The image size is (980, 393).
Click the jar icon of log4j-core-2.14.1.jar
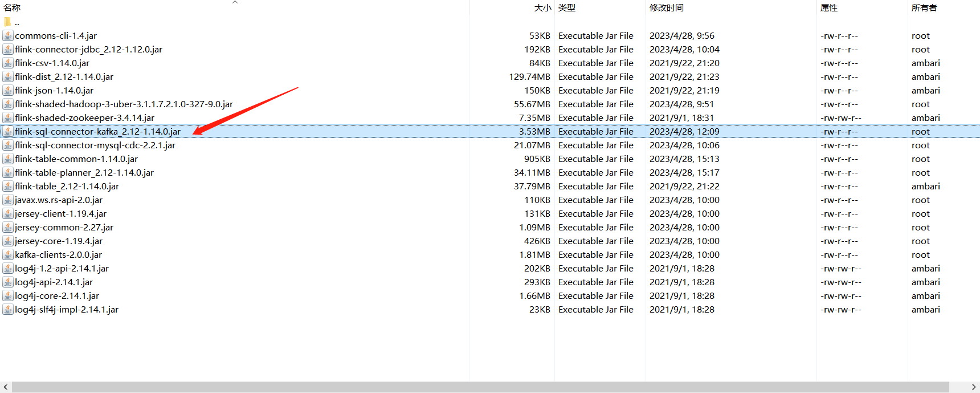click(x=8, y=295)
